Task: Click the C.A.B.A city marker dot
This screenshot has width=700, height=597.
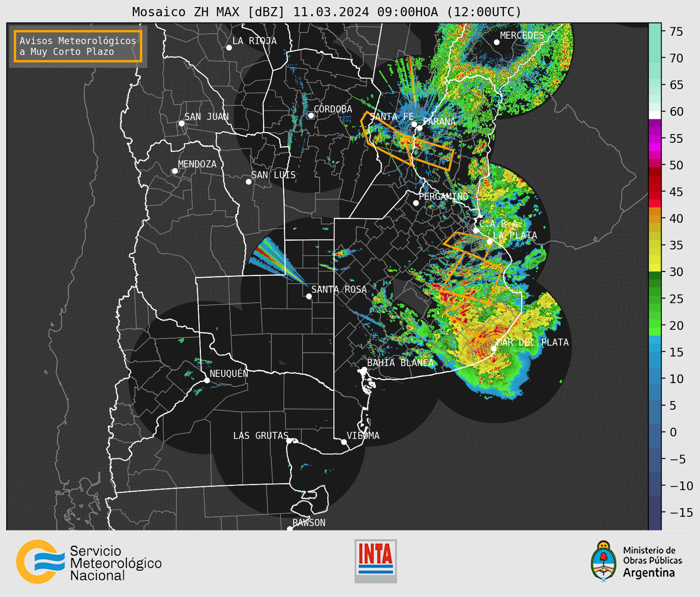Action: point(476,230)
